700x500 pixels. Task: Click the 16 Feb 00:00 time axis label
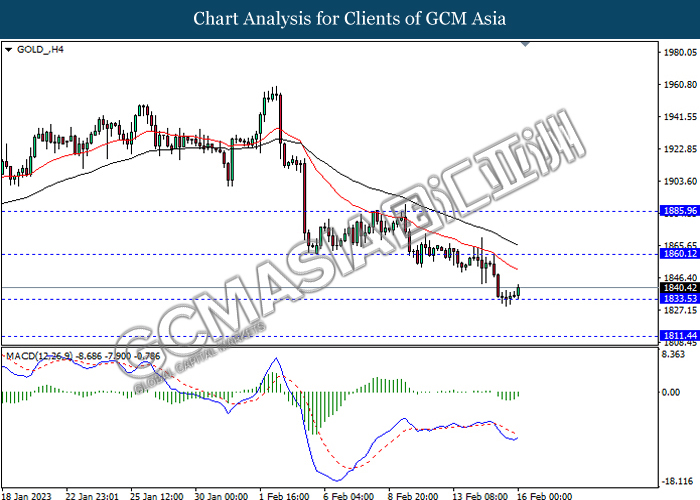545,496
